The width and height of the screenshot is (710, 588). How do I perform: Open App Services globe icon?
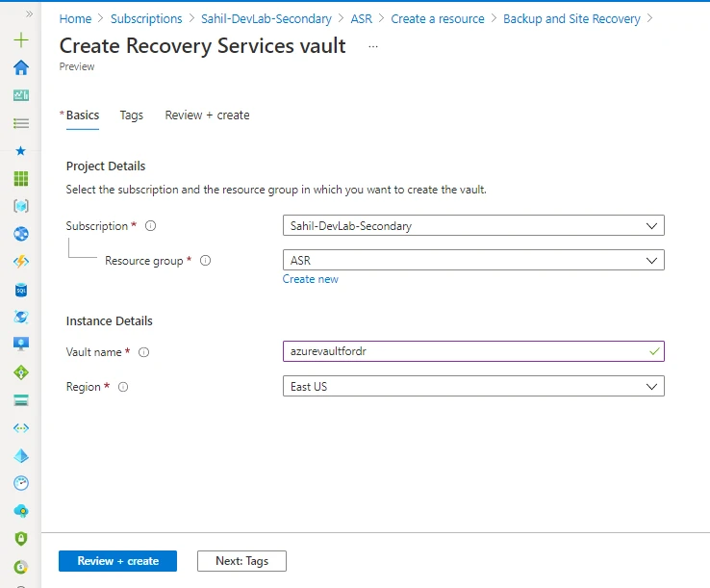click(x=21, y=234)
